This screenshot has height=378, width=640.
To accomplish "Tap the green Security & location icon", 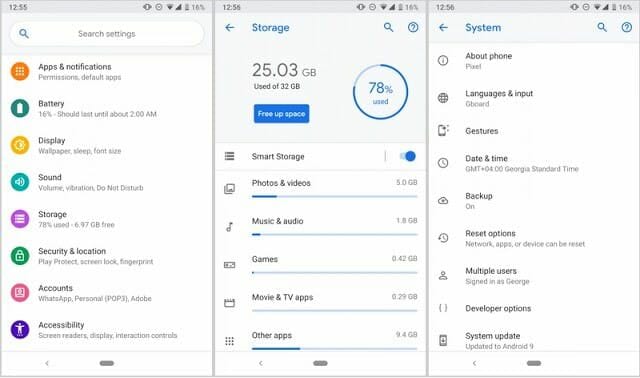I will 20,256.
